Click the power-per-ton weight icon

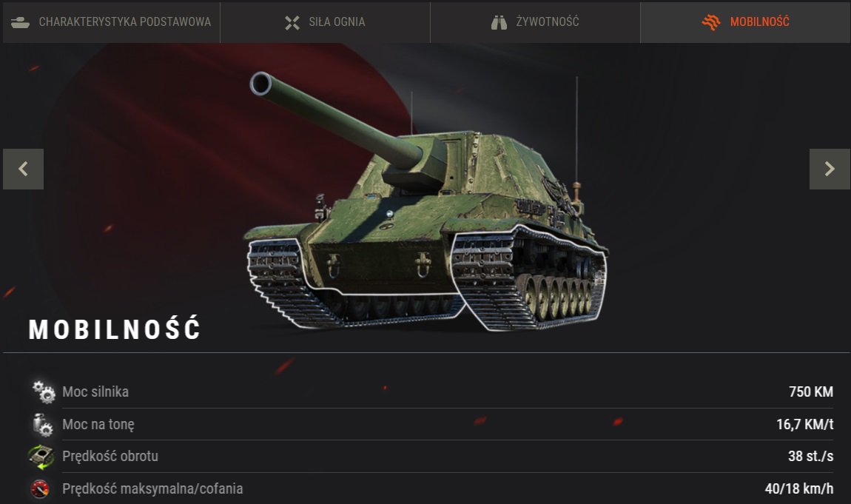tap(42, 424)
